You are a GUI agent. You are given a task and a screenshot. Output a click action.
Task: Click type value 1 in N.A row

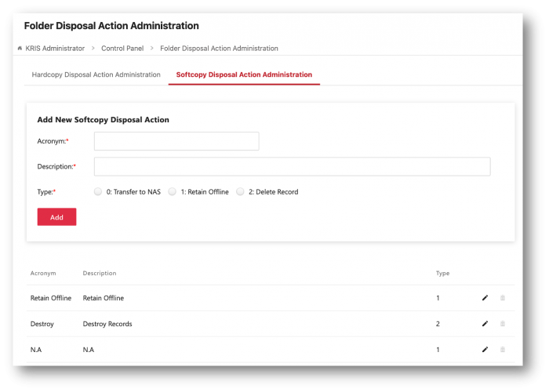(438, 350)
